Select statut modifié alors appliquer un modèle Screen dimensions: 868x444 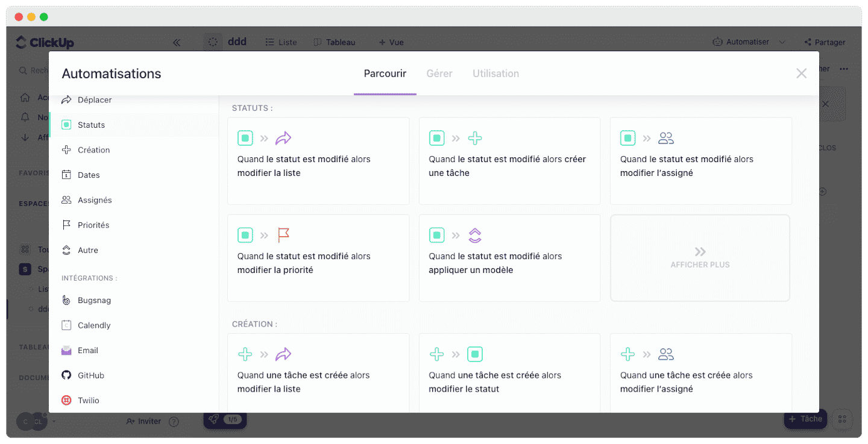509,258
